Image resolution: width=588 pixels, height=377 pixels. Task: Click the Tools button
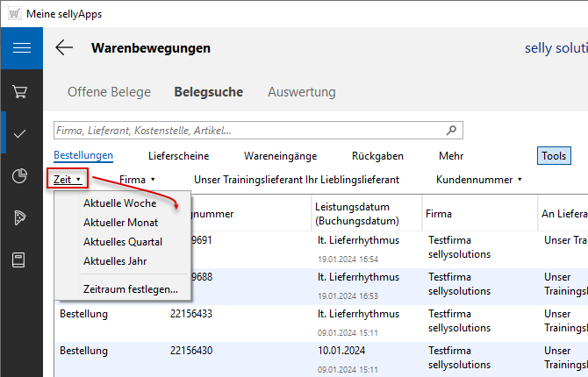[x=553, y=155]
